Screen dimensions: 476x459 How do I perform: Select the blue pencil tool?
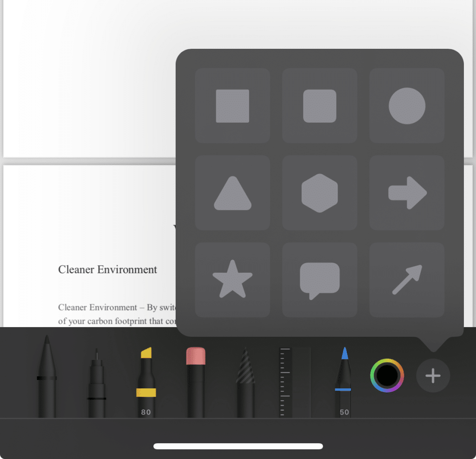pyautogui.click(x=344, y=382)
